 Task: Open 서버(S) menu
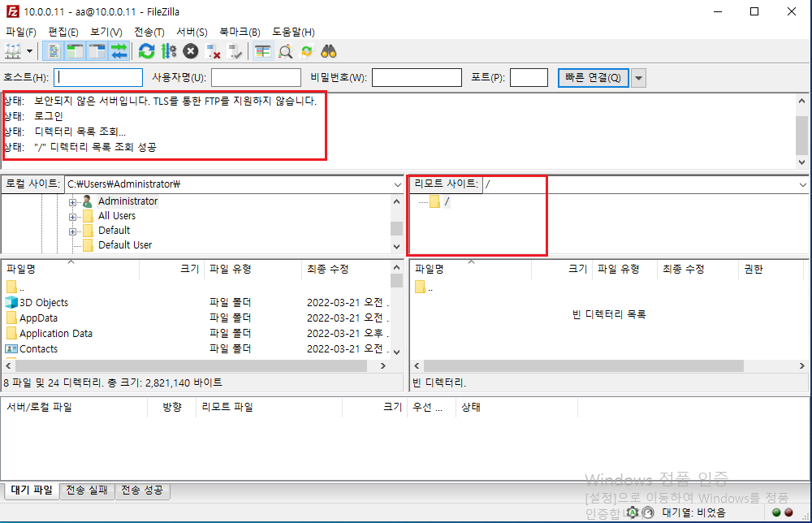tap(192, 32)
